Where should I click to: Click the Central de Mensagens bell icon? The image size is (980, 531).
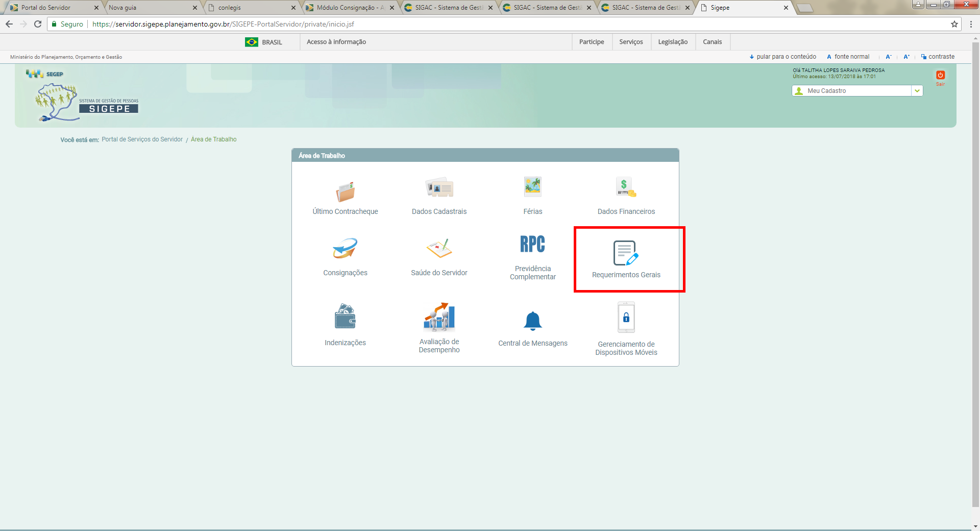(532, 321)
